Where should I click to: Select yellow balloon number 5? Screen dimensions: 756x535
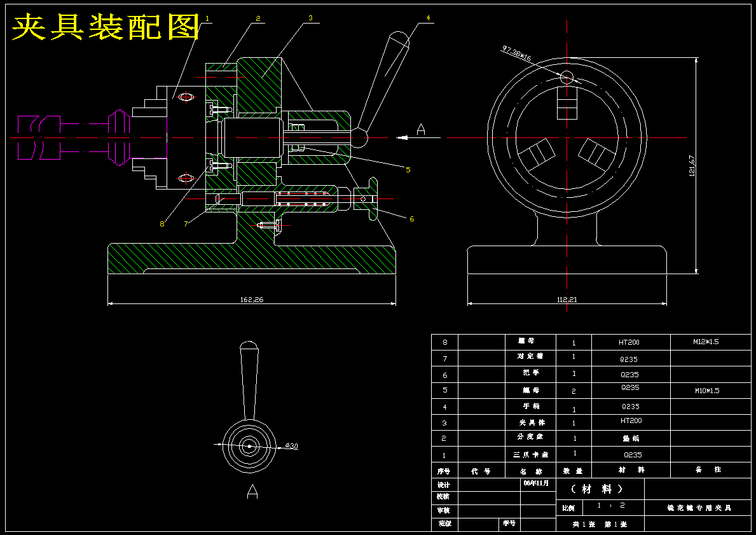coord(408,170)
